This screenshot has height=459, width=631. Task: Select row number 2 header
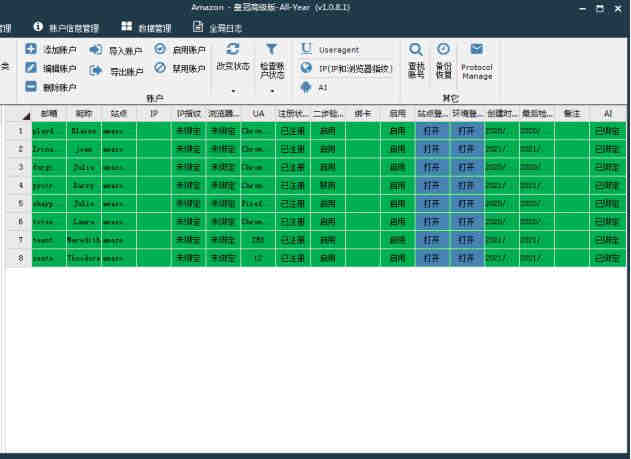[20, 149]
